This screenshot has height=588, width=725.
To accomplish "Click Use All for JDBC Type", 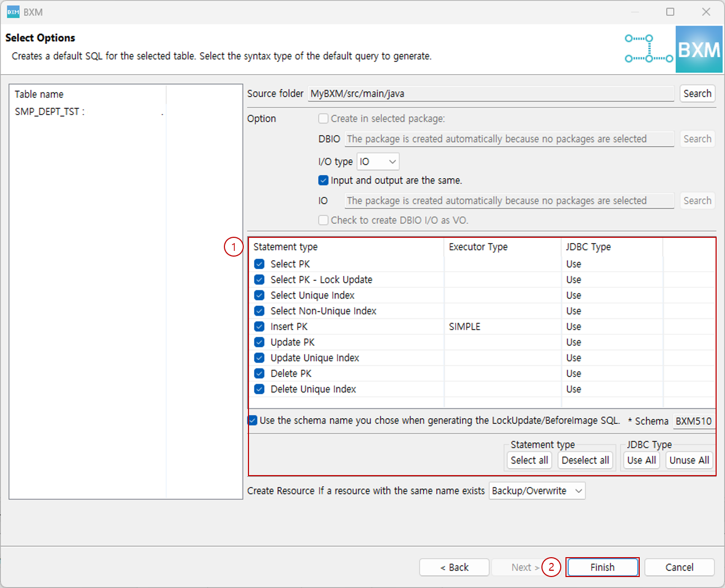I will [641, 460].
